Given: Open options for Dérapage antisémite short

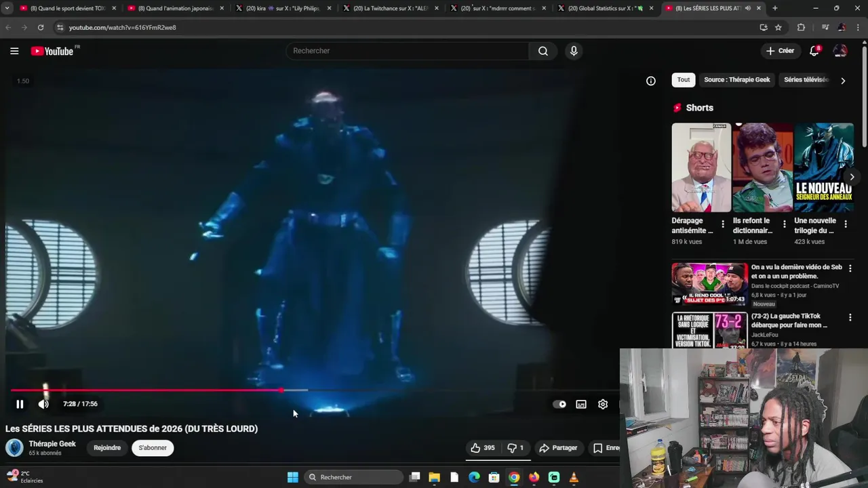Looking at the screenshot, I should click(723, 224).
